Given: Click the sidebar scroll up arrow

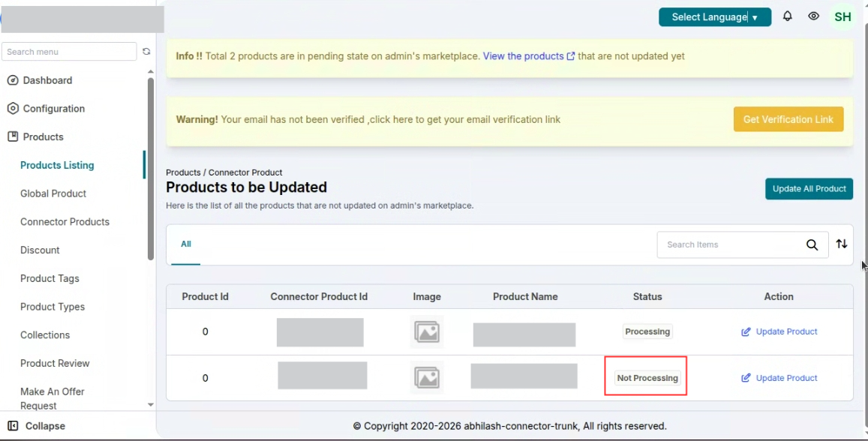Looking at the screenshot, I should click(151, 72).
